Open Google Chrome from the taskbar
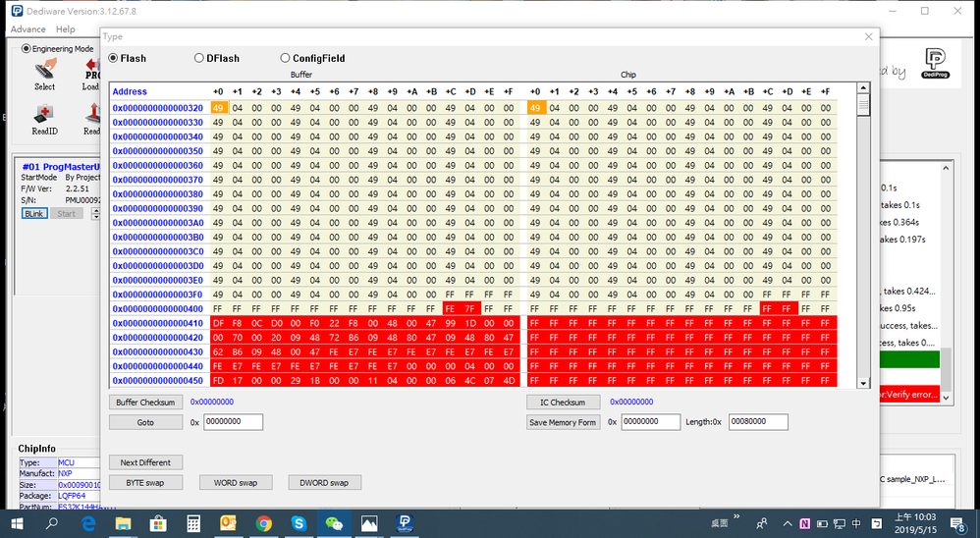980x538 pixels. click(x=264, y=523)
